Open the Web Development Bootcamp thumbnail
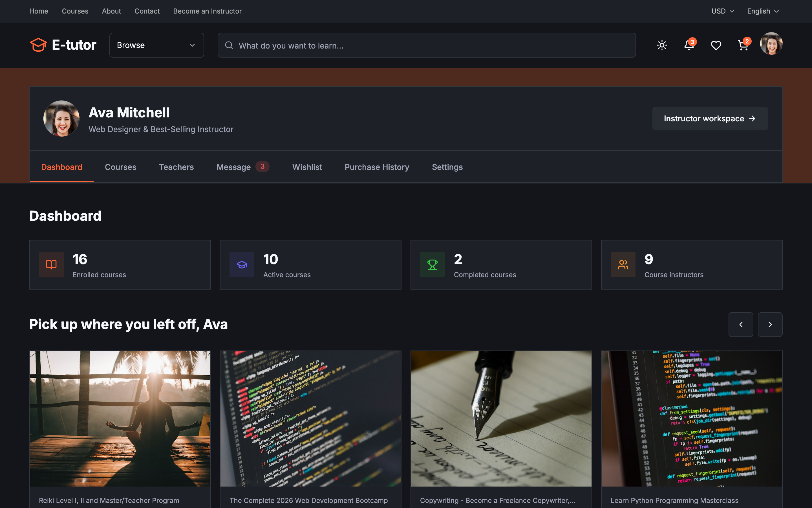The width and height of the screenshot is (812, 508). point(311,419)
